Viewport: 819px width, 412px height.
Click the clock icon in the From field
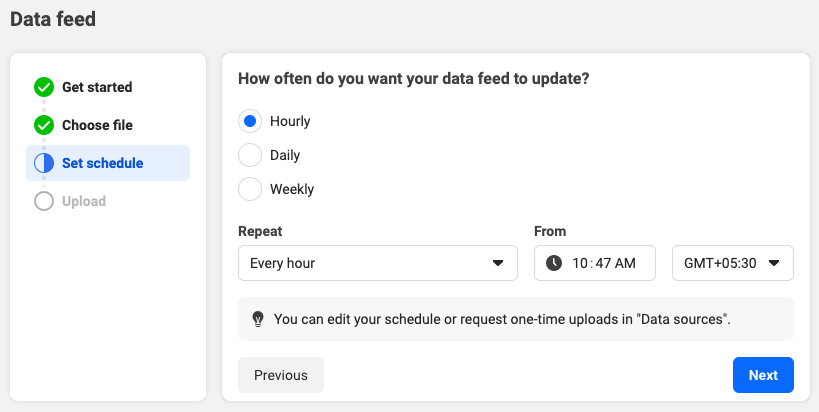click(x=554, y=263)
